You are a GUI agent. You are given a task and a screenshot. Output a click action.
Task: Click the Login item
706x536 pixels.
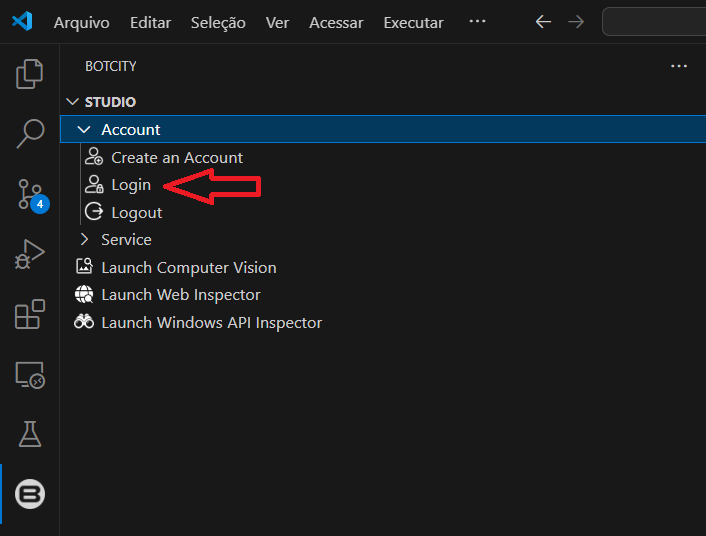(130, 185)
